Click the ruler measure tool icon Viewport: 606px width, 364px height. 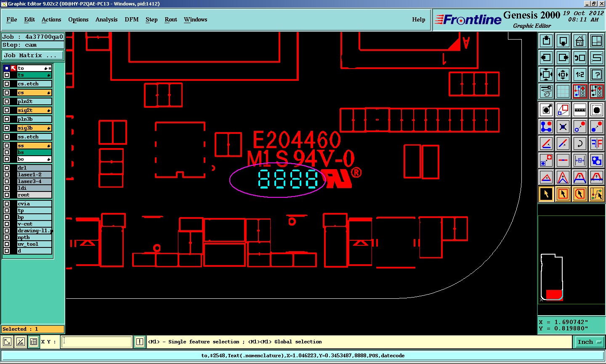tap(580, 110)
